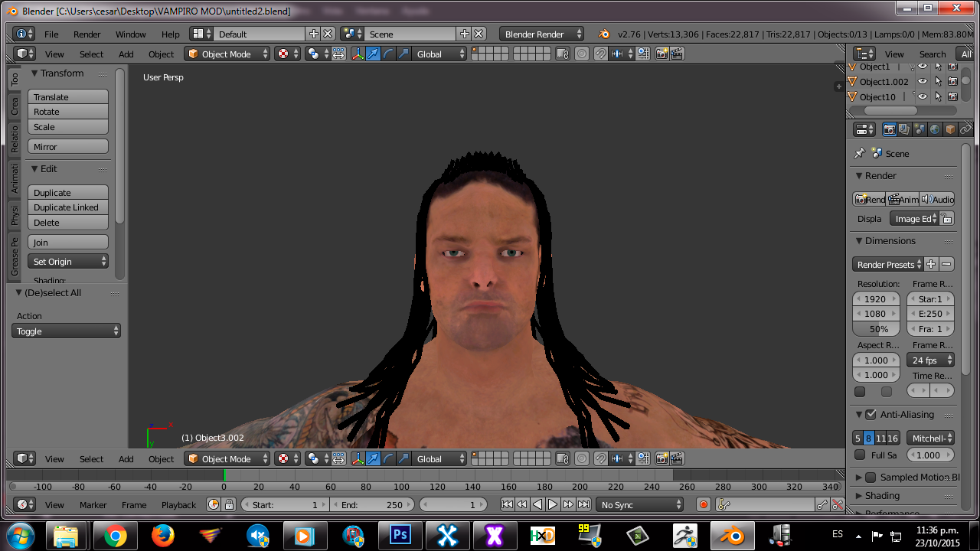The width and height of the screenshot is (980, 551).
Task: Open the Window menu
Action: pyautogui.click(x=130, y=34)
